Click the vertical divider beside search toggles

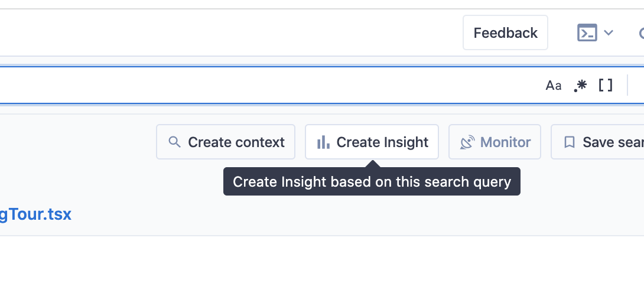pos(627,86)
